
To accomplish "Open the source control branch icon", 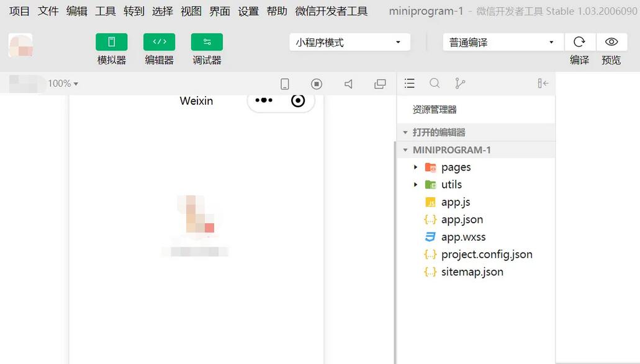I will 460,83.
